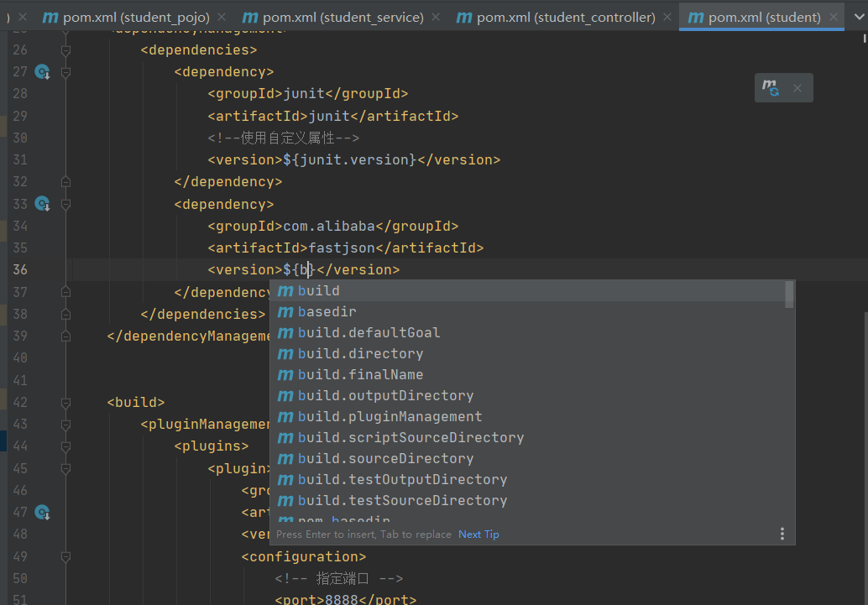Collapse dependencyManagement end fold at line 39
This screenshot has height=605, width=868.
click(65, 336)
